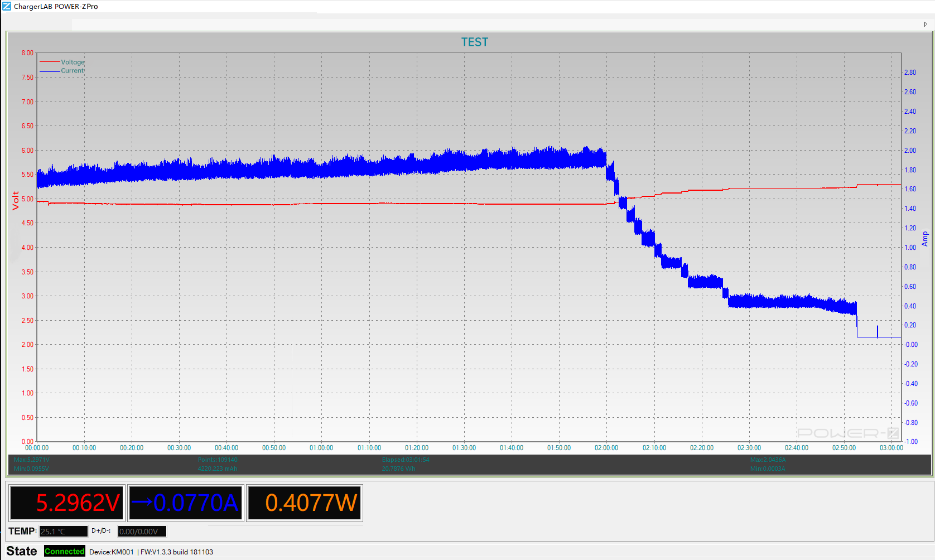Click the FW:V1.3.3 build 181103 text
Viewport: 935px width, 560px height.
pyautogui.click(x=177, y=552)
